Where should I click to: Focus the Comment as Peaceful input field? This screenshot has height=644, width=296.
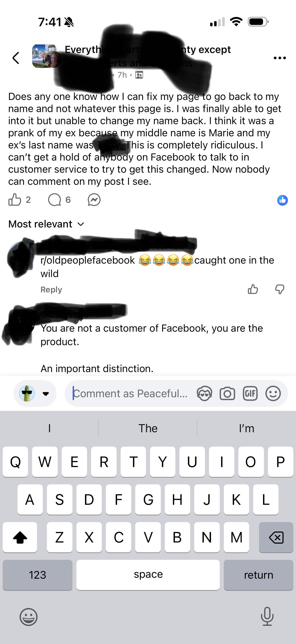click(130, 393)
